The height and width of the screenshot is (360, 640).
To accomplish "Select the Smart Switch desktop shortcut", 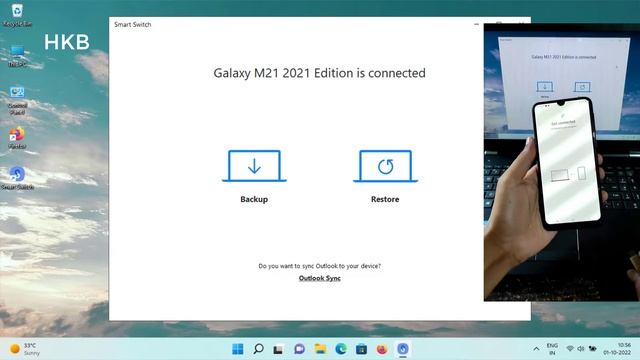I will (17, 178).
